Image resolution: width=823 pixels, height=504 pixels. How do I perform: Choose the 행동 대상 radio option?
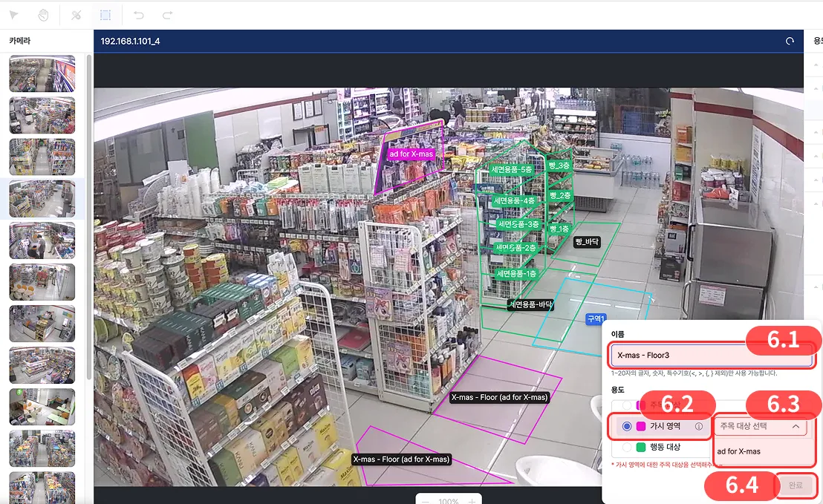coord(627,448)
